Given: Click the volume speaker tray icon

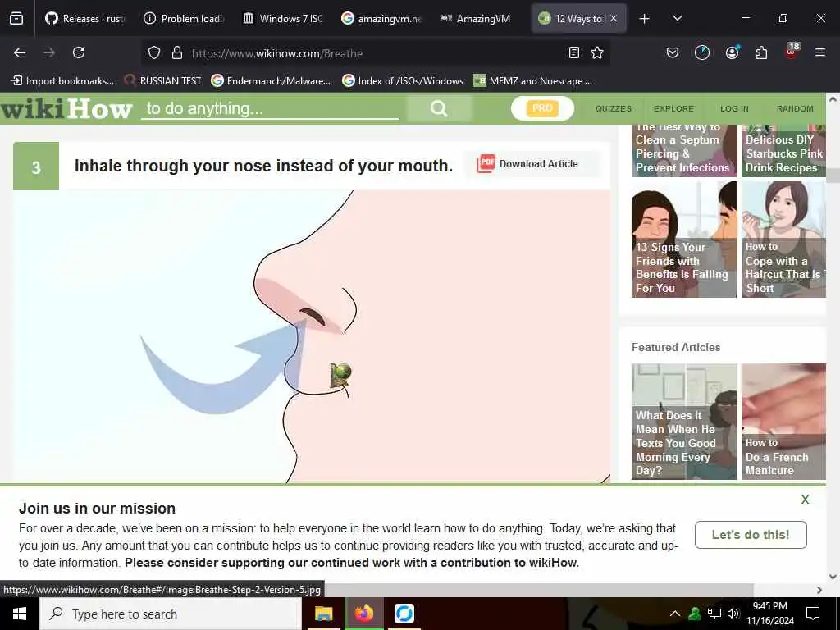Looking at the screenshot, I should pos(733,614).
